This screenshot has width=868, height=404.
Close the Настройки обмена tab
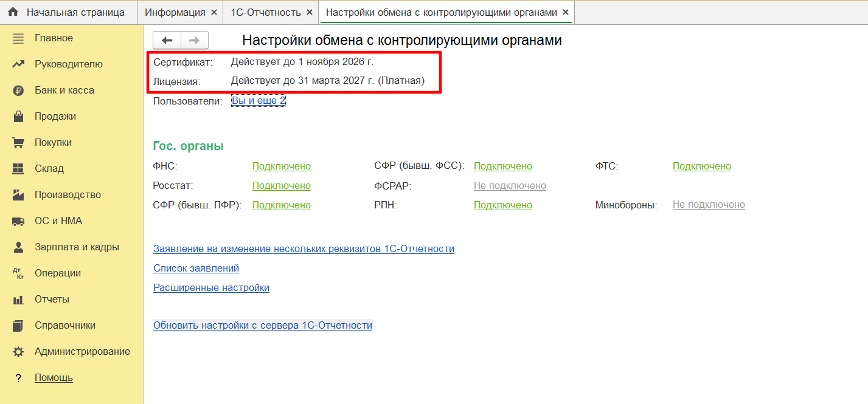(565, 12)
